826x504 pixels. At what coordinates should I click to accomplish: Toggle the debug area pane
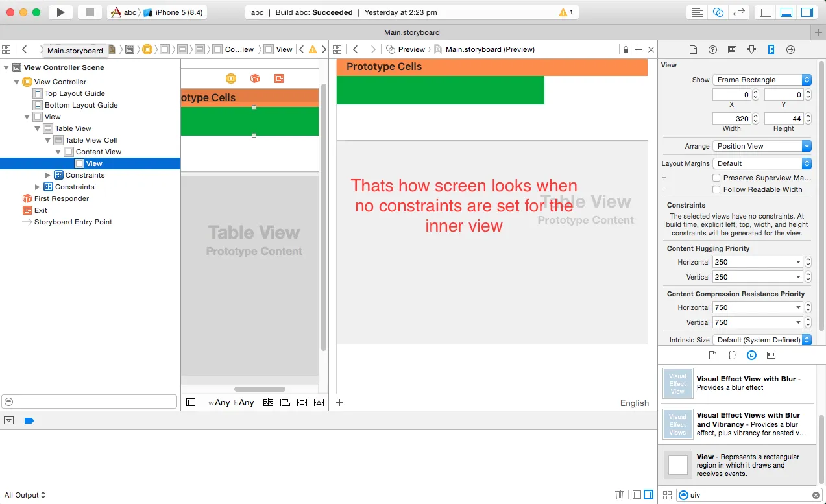click(x=786, y=12)
